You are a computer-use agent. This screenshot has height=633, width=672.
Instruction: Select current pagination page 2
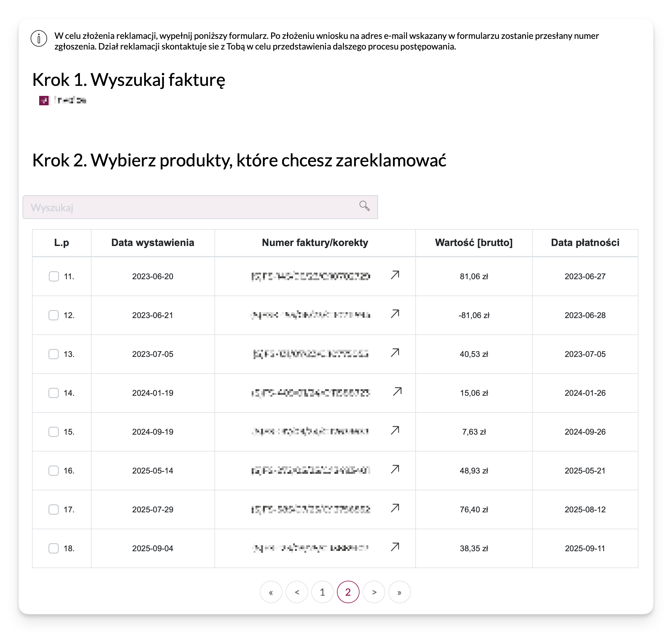point(348,592)
